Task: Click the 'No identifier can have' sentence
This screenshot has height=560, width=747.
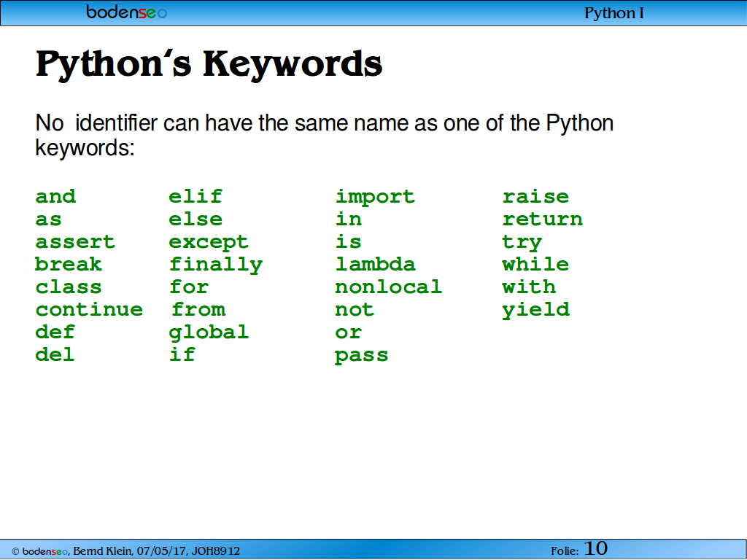Action: (324, 136)
